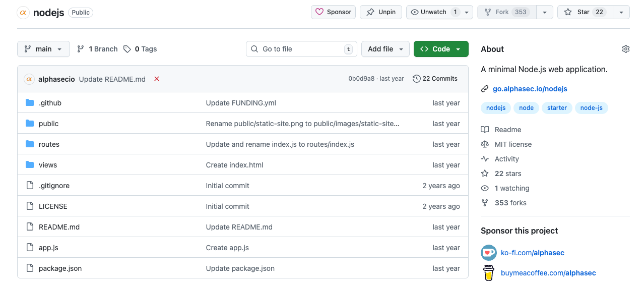Open commit hash 0b0d9a8

[x=361, y=79]
